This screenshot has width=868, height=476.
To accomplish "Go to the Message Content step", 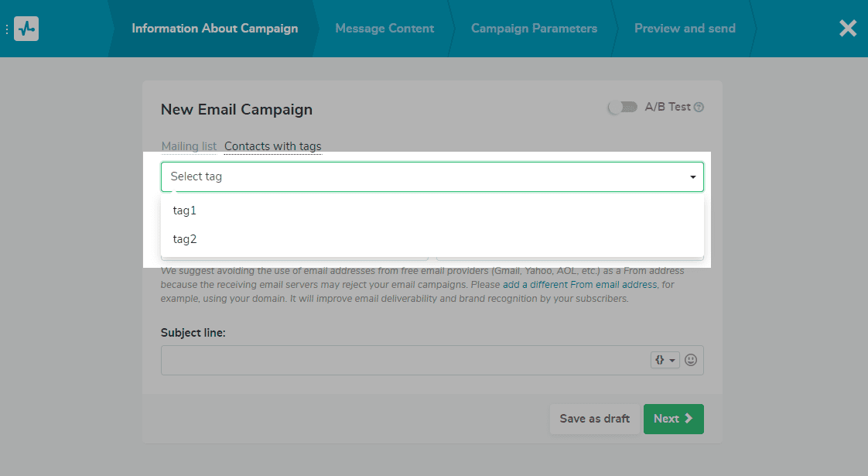I will click(x=384, y=29).
